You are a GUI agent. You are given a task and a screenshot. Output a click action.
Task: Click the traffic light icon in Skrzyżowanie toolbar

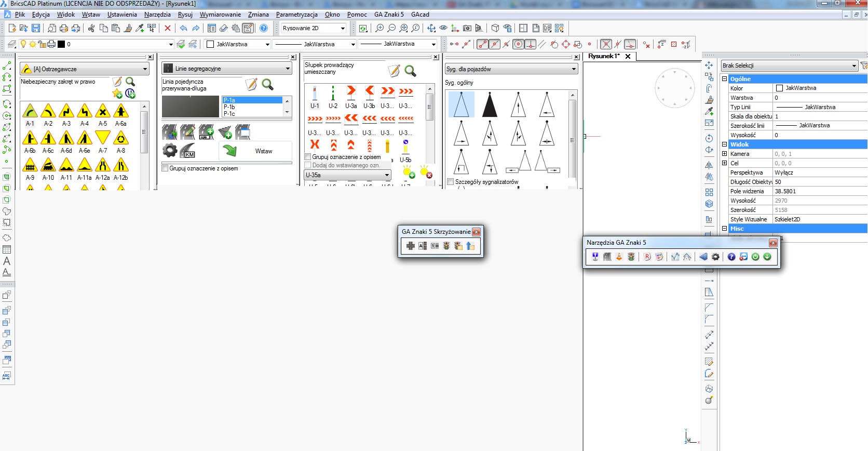click(x=446, y=246)
